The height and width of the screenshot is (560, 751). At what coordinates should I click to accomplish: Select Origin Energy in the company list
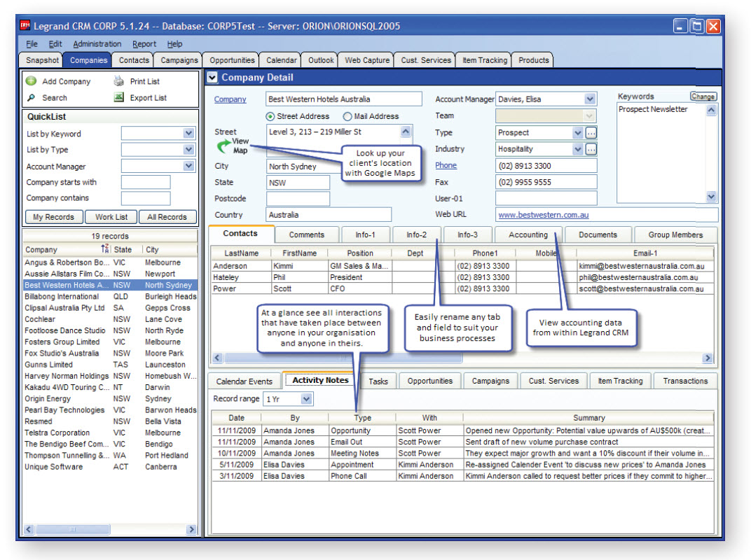(x=110, y=399)
